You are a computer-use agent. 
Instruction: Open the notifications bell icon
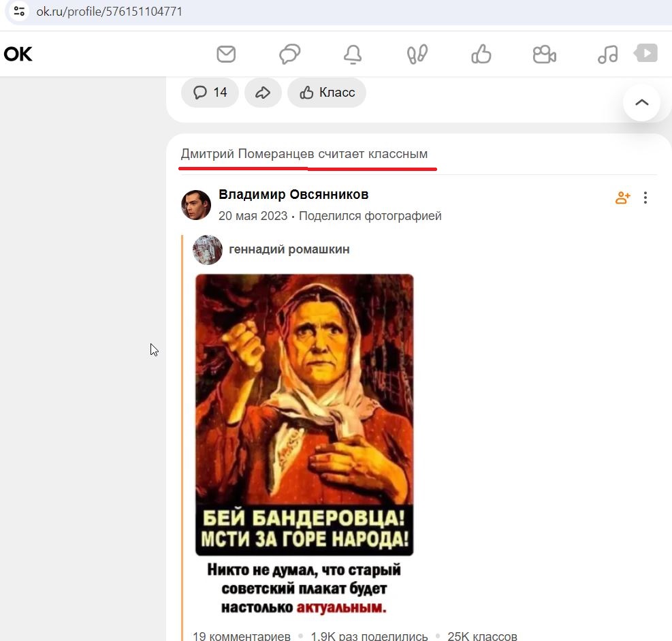coord(353,54)
